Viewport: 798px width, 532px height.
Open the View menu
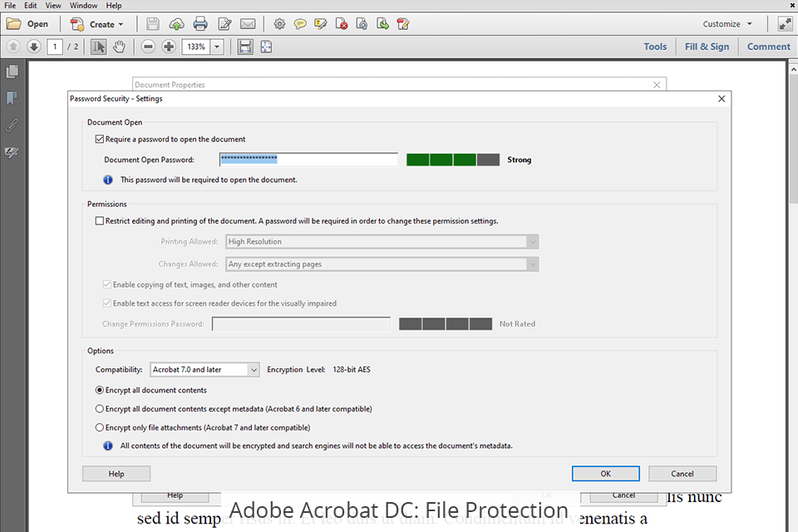tap(53, 6)
